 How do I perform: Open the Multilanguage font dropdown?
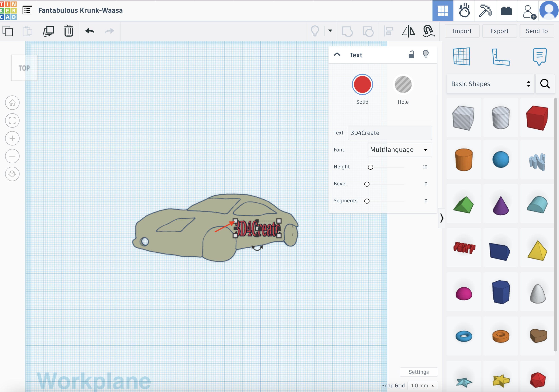[x=399, y=150]
